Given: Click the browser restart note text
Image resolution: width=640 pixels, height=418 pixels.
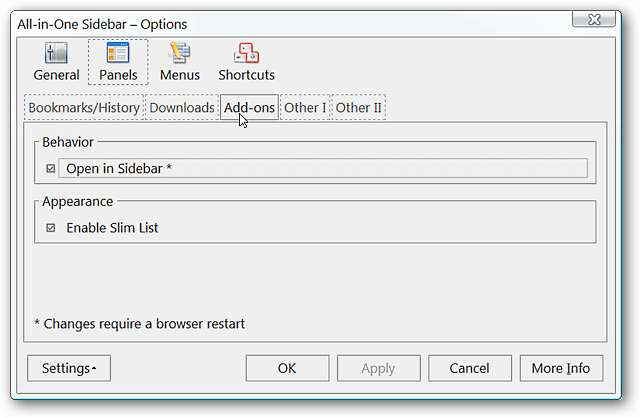Looking at the screenshot, I should pyautogui.click(x=139, y=323).
